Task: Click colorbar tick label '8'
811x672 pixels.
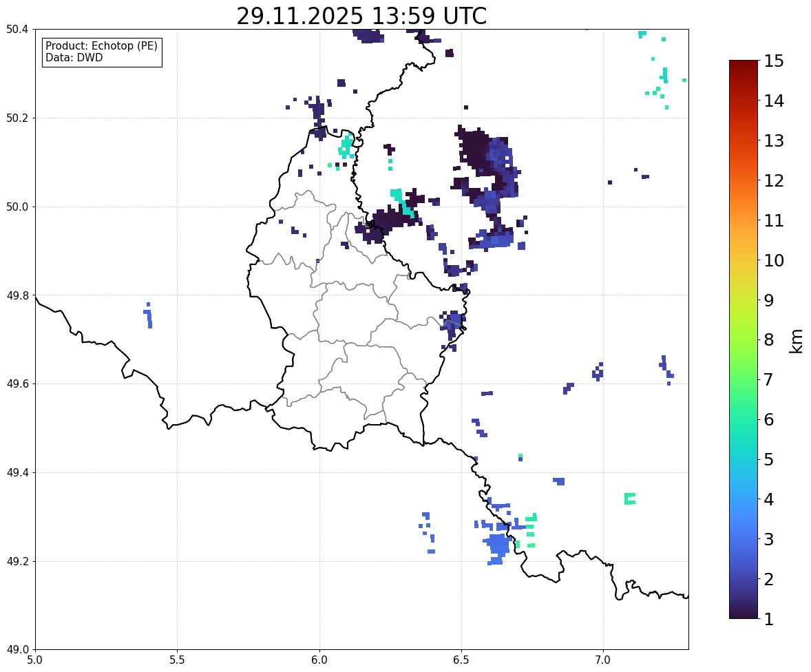Action: tap(769, 340)
